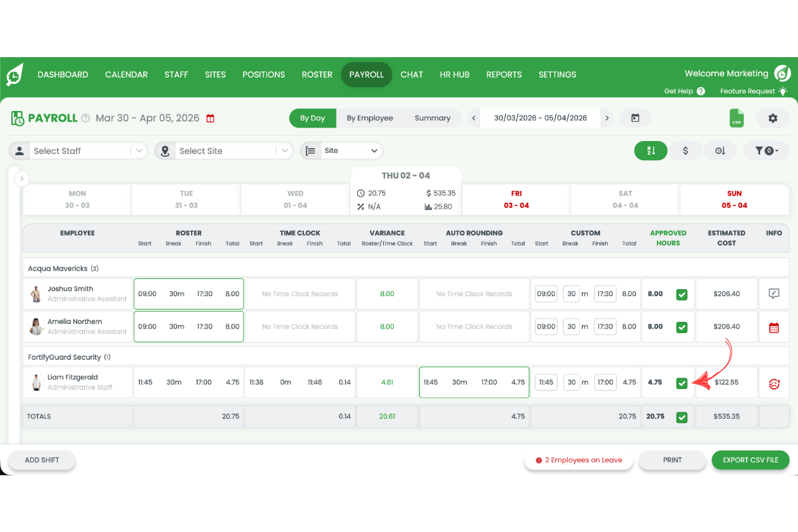Screen dimensions: 798x532
Task: Click red calendar icon in Amelia Northern's row
Action: (774, 327)
